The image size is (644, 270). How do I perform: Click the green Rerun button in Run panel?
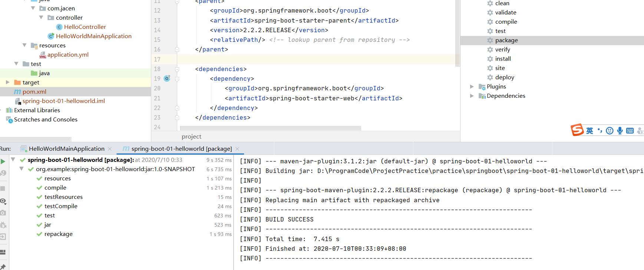click(3, 161)
